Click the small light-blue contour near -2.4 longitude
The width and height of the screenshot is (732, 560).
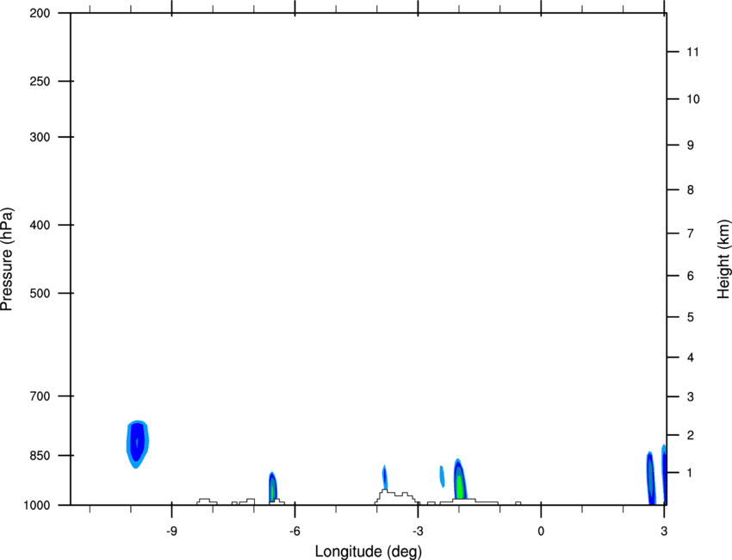[x=442, y=476]
